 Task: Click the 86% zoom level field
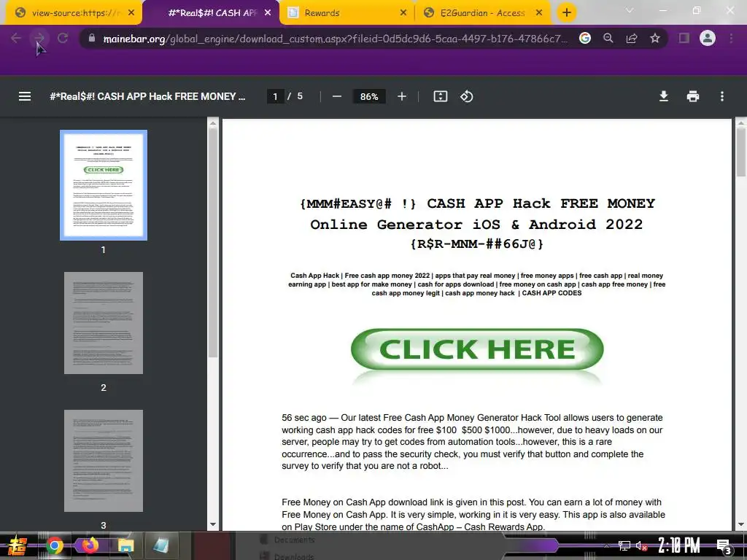(x=369, y=97)
